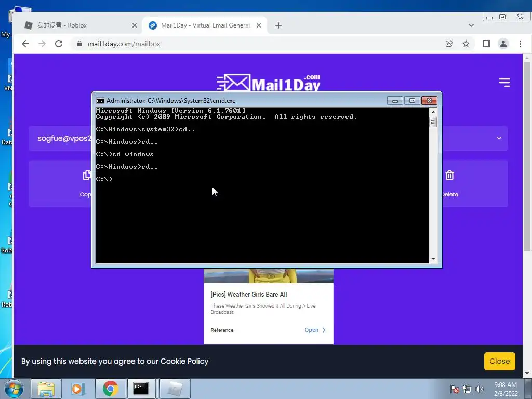Image resolution: width=532 pixels, height=399 pixels.
Task: Click the Chrome taskbar icon
Action: (110, 389)
